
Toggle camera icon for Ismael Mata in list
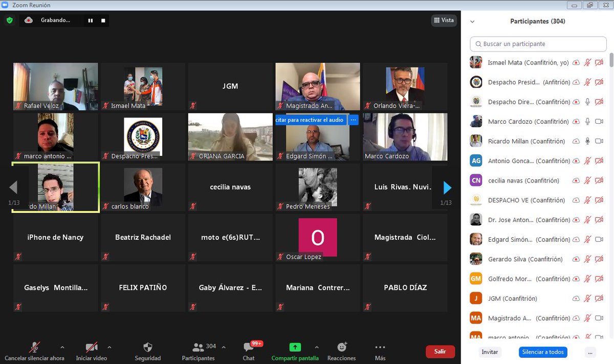[599, 62]
